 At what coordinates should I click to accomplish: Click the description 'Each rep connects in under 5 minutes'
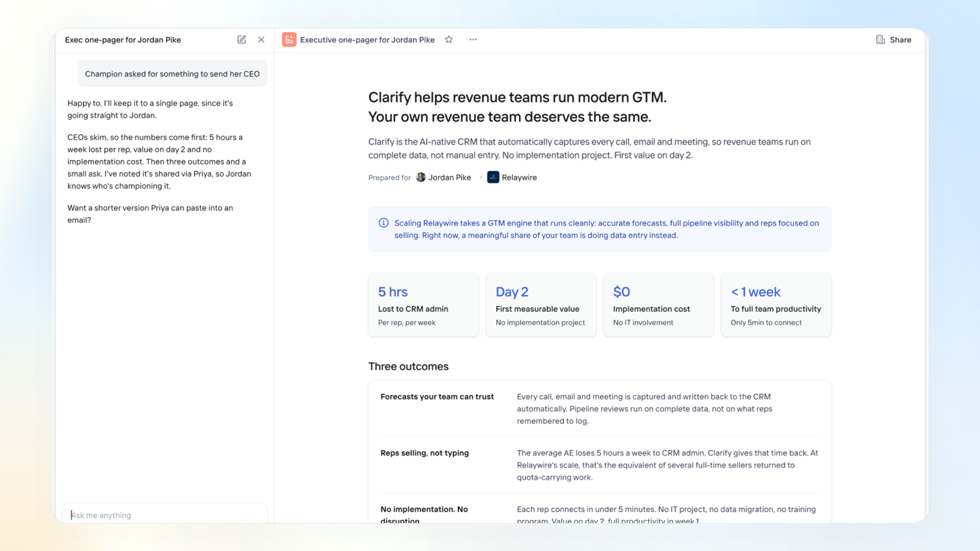tap(666, 515)
